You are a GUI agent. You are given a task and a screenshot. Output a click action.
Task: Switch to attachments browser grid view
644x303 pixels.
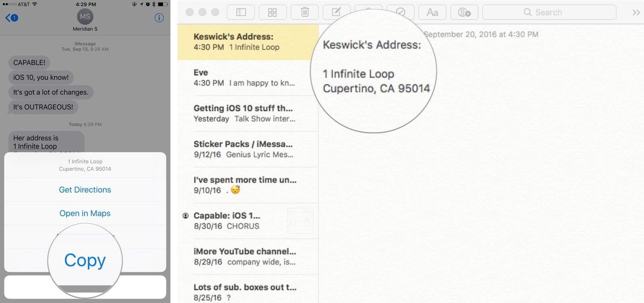[x=272, y=12]
